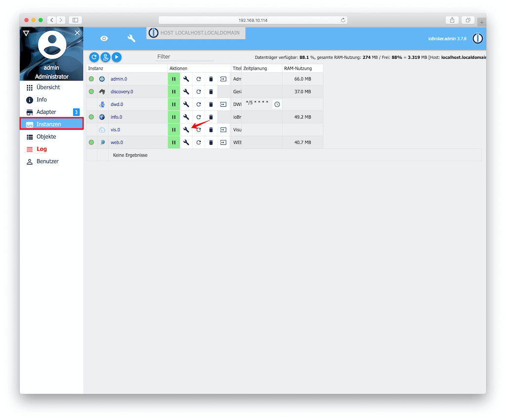Open the Safari share button

coord(452,20)
